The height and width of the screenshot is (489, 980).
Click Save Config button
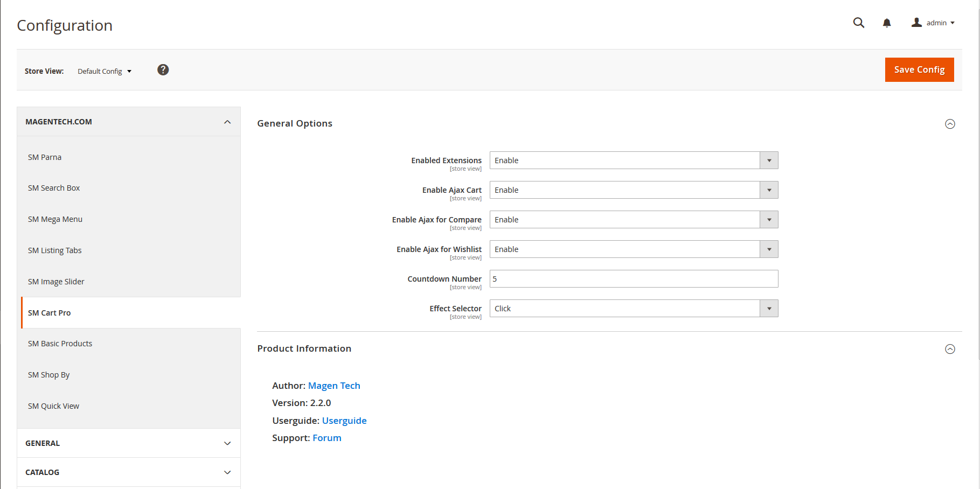coord(919,69)
